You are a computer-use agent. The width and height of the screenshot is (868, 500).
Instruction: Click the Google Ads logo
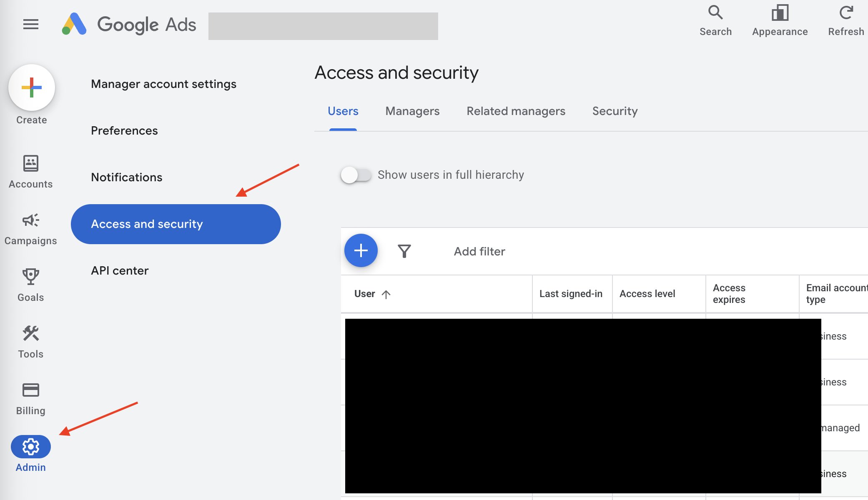(x=129, y=25)
